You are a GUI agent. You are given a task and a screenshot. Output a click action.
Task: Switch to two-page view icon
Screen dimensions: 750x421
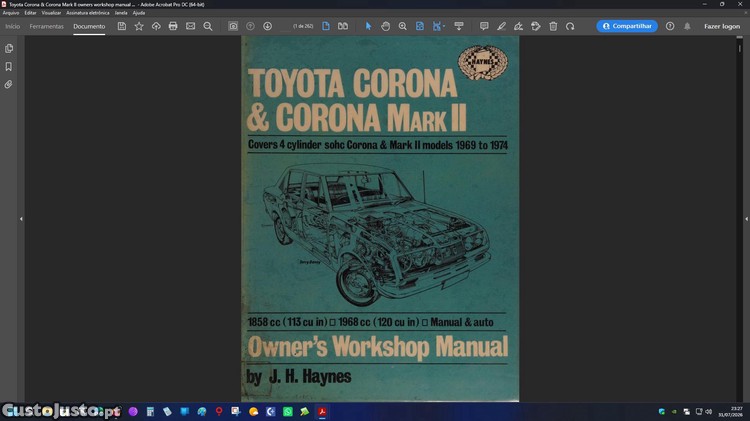343,26
